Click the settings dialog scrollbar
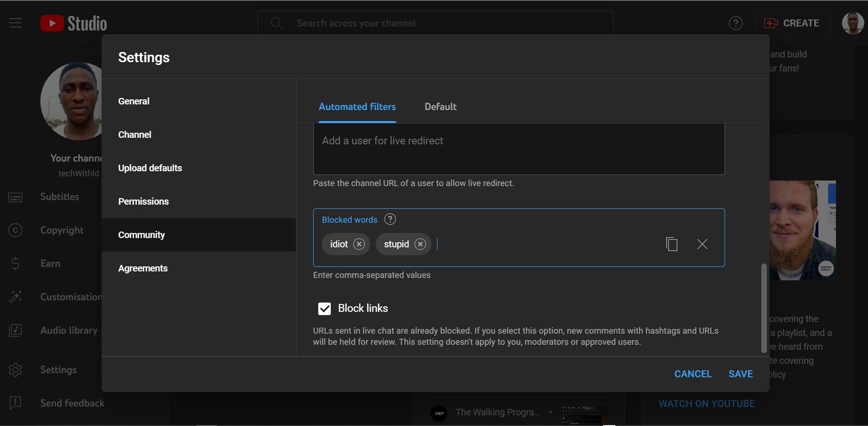Image resolution: width=868 pixels, height=426 pixels. tap(764, 309)
